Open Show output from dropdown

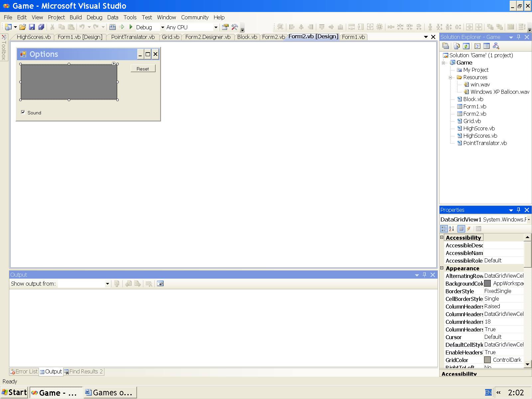coord(107,284)
